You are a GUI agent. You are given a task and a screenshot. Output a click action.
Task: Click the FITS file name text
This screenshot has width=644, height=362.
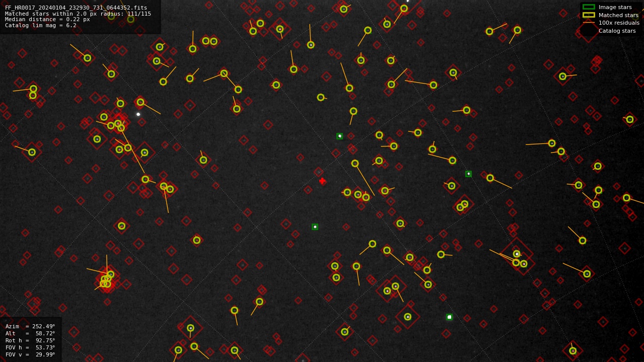click(76, 8)
